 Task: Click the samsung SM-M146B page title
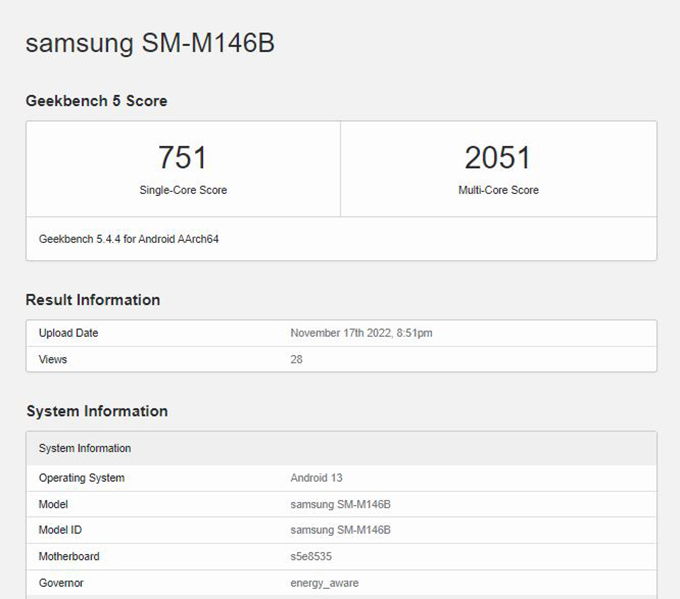(150, 43)
